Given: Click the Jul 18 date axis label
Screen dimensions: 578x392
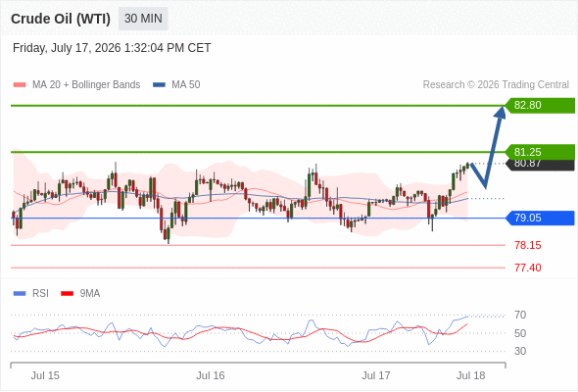Looking at the screenshot, I should [x=471, y=375].
